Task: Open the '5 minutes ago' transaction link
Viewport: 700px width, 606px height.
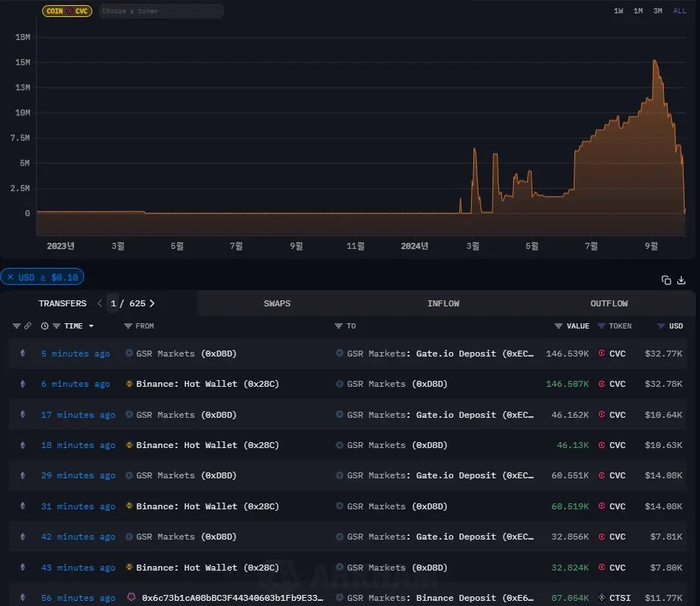Action: 75,354
